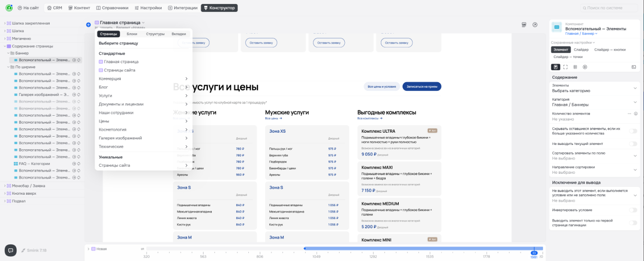The image size is (644, 261).
Task: Toggle Не выводить текущий элемент switch
Action: [x=633, y=144]
